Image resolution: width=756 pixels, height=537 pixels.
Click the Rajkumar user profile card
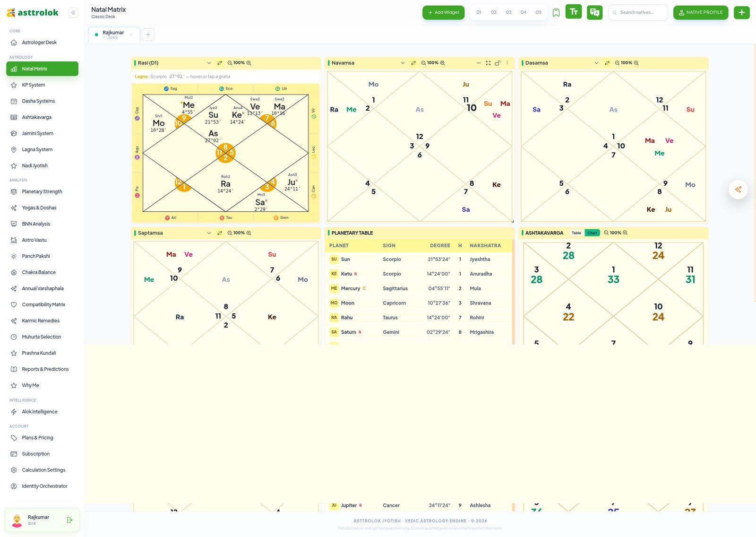click(42, 520)
